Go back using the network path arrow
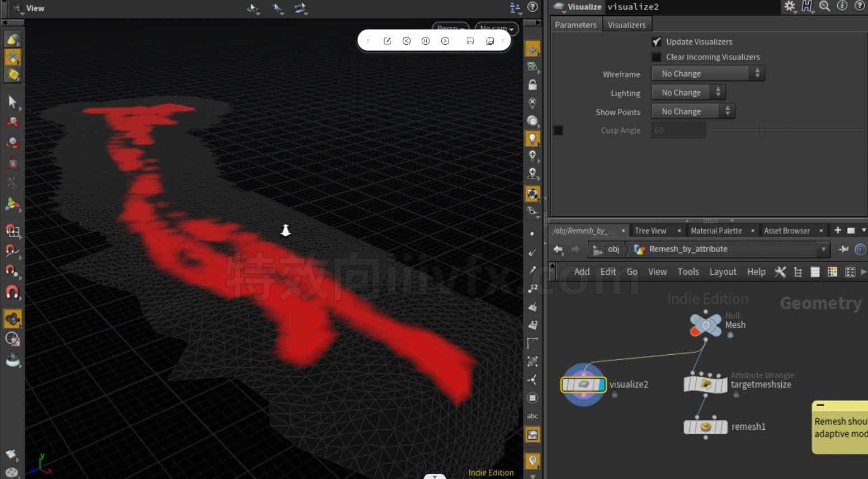This screenshot has width=868, height=479. [x=558, y=249]
